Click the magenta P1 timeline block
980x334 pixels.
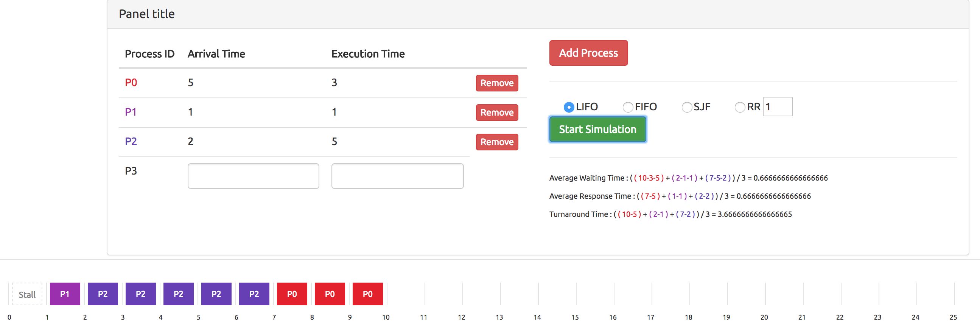point(65,294)
